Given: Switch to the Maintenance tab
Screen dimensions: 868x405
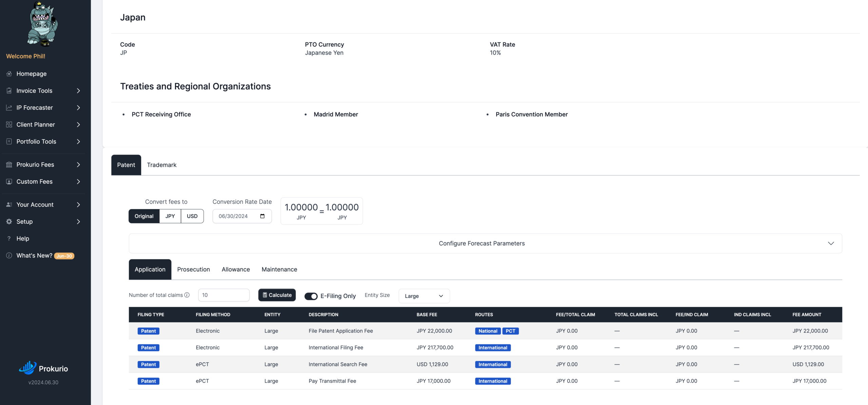Looking at the screenshot, I should 279,269.
